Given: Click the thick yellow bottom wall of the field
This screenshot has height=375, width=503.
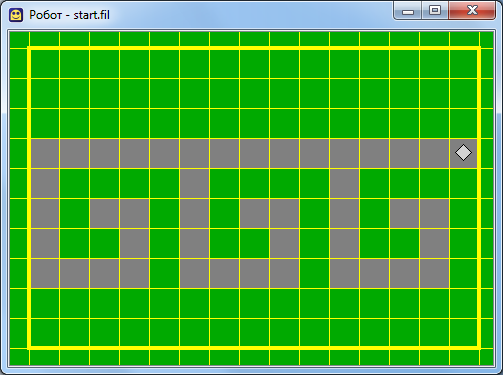Looking at the screenshot, I should pyautogui.click(x=254, y=348).
